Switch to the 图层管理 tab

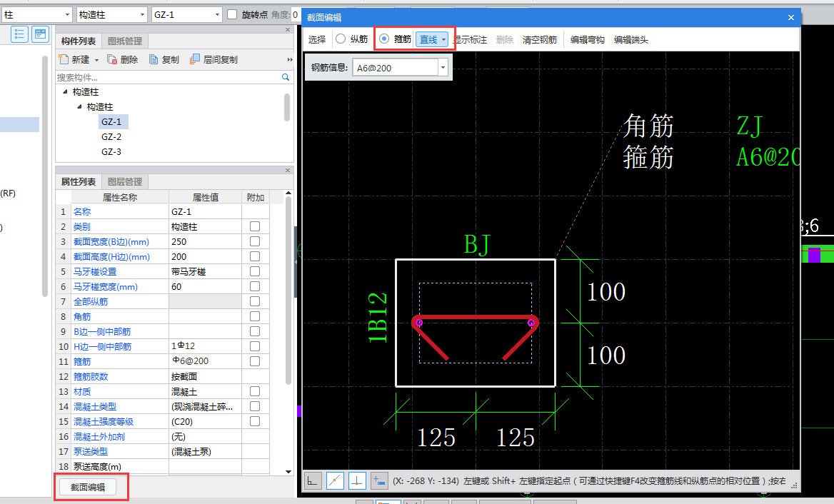(x=125, y=182)
